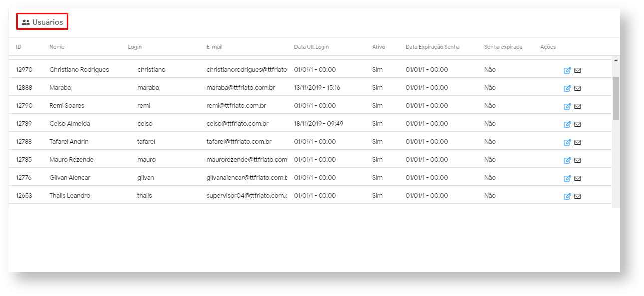The image size is (644, 296).
Task: Click name Mauro Rezende
Action: point(71,160)
